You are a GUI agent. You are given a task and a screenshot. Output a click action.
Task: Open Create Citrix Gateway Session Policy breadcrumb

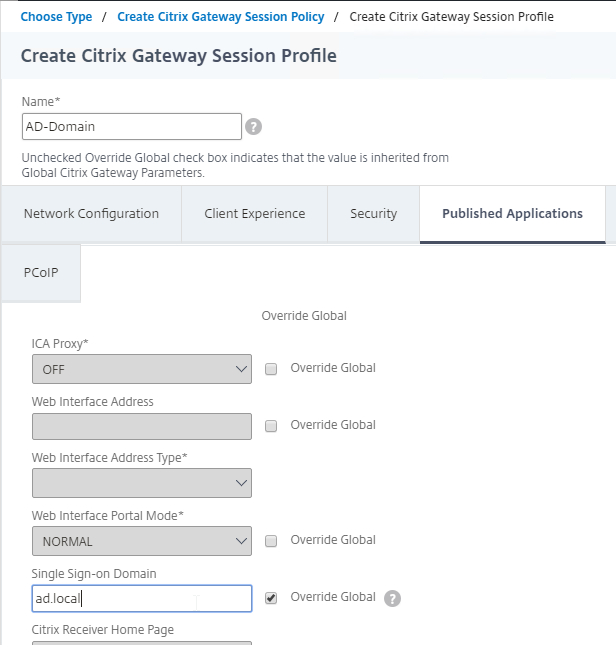221,17
